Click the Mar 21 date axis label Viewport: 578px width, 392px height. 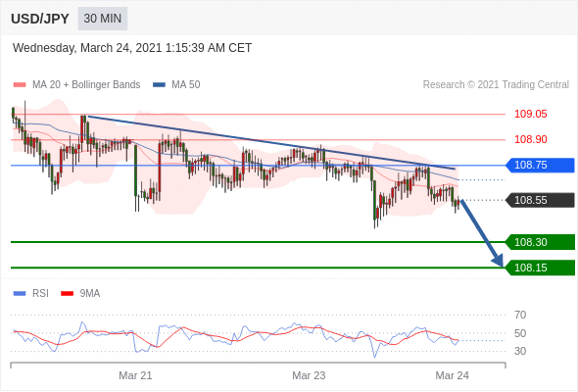[x=135, y=375]
